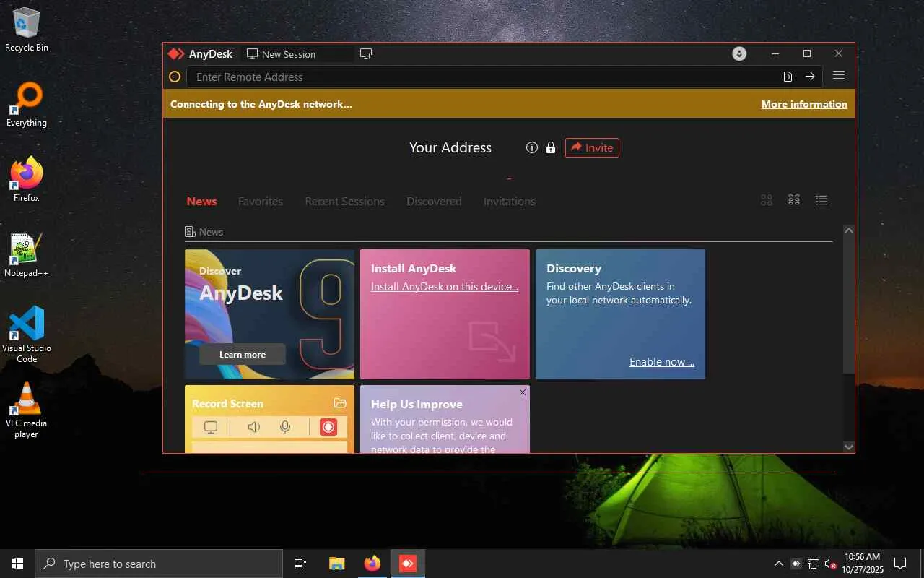Show hidden system tray icons
This screenshot has width=924, height=578.
click(x=778, y=564)
